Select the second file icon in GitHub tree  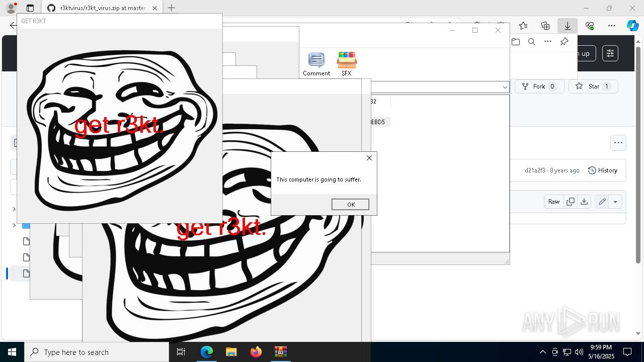coord(27,257)
